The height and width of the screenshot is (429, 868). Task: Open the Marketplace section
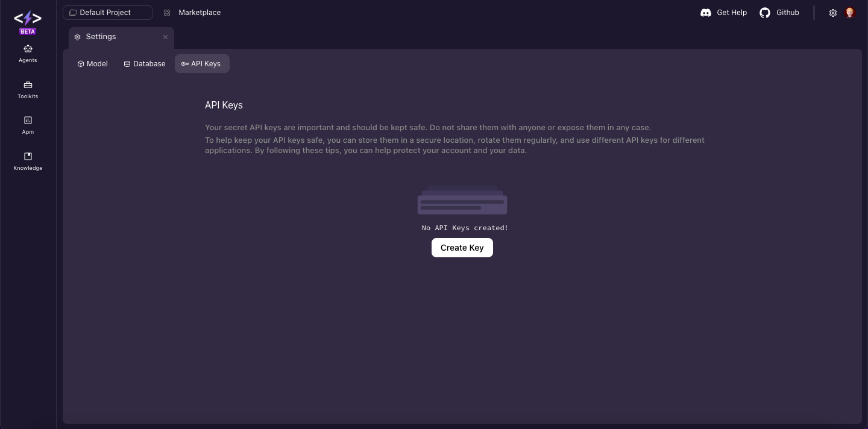(x=199, y=13)
